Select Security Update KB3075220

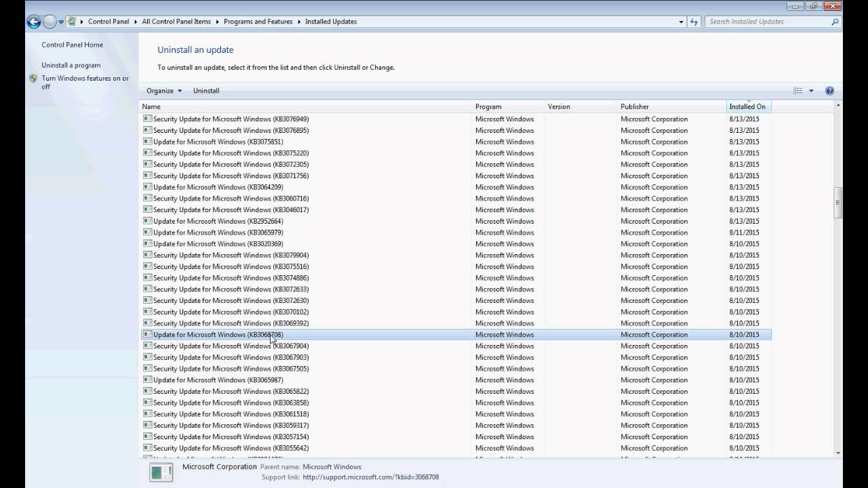[x=456, y=153]
